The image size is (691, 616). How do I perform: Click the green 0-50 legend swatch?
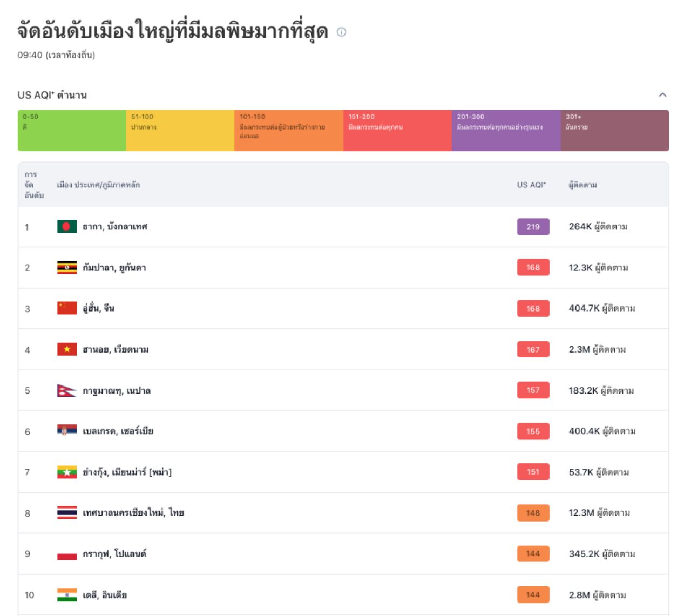pyautogui.click(x=72, y=131)
